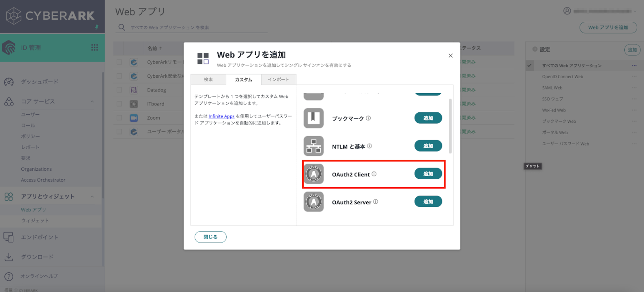Open the user account icon at top right
The width and height of the screenshot is (644, 292).
tap(567, 11)
